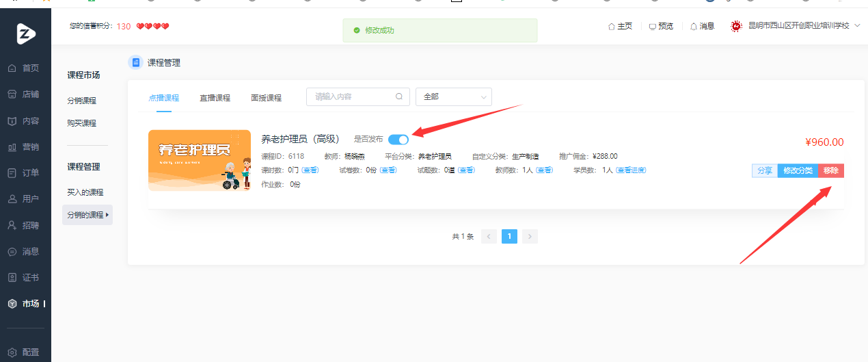Open 订单 in the left sidebar

click(25, 172)
